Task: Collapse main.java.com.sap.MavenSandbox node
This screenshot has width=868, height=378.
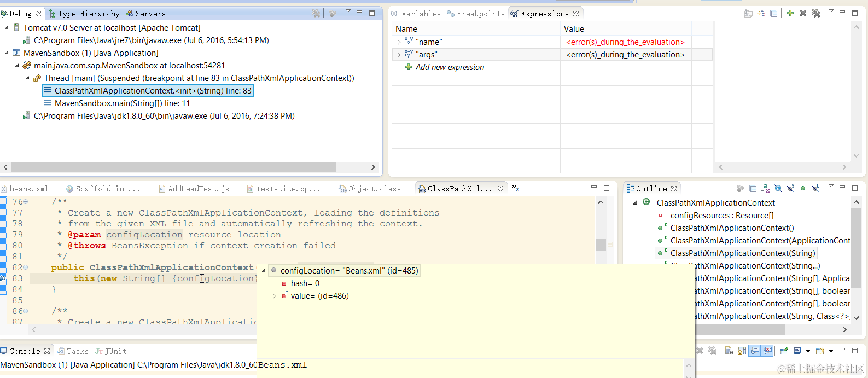Action: click(x=17, y=66)
